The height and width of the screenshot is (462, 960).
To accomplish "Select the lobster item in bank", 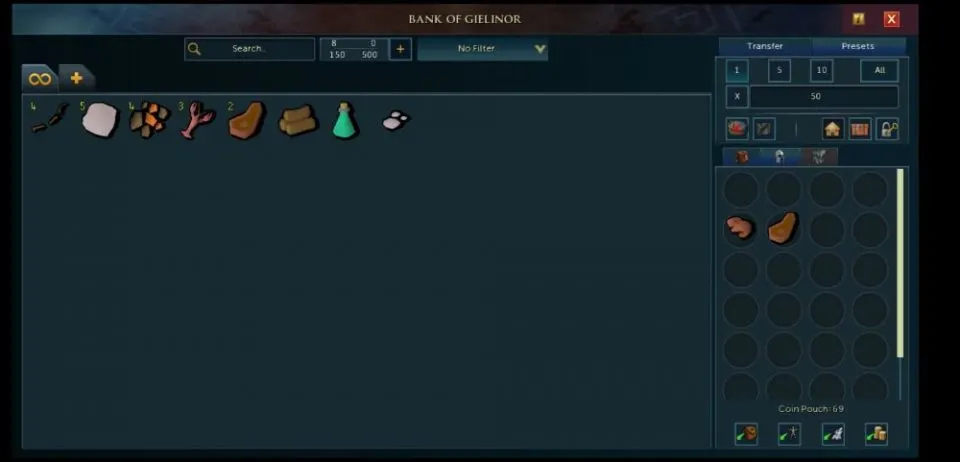I will pos(197,119).
